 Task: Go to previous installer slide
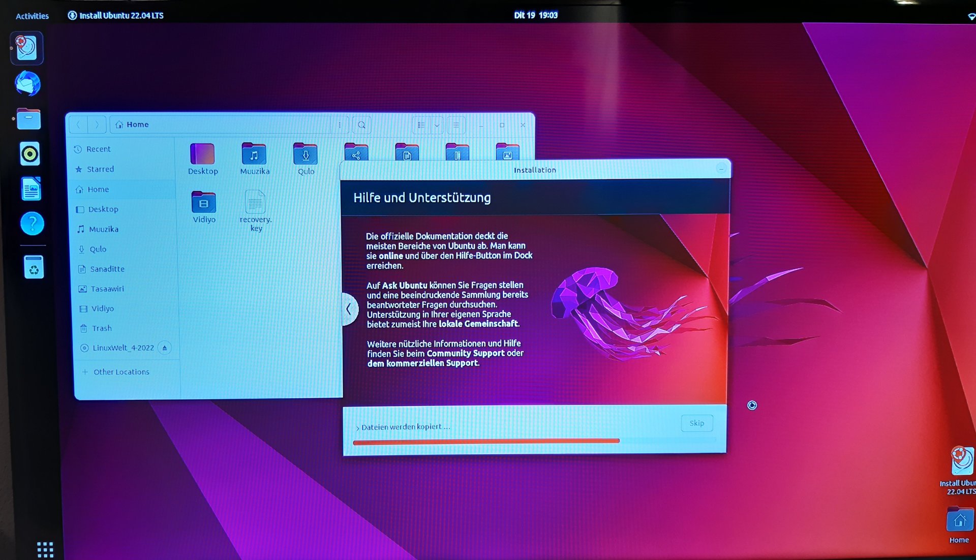[349, 309]
